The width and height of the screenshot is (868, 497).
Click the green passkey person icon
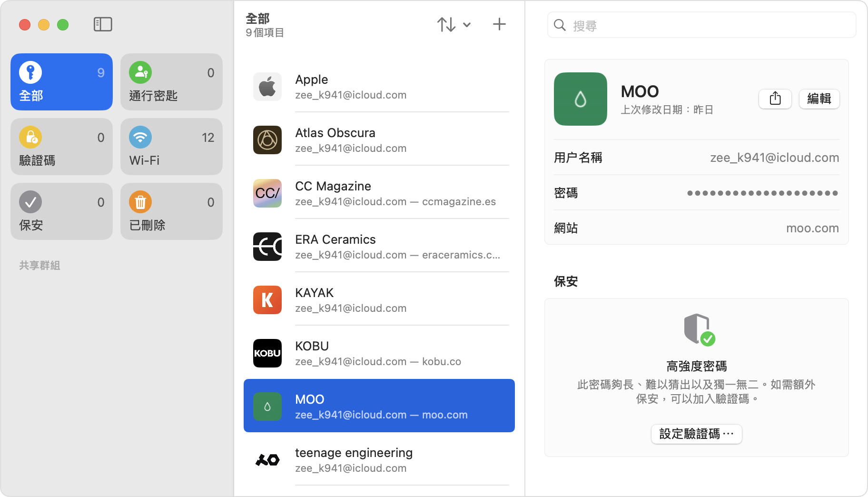click(140, 72)
